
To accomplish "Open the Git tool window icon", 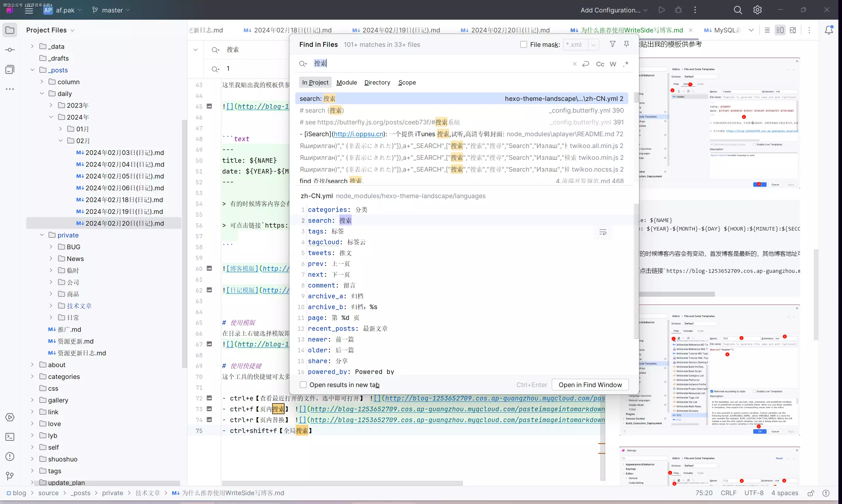I will (x=10, y=476).
